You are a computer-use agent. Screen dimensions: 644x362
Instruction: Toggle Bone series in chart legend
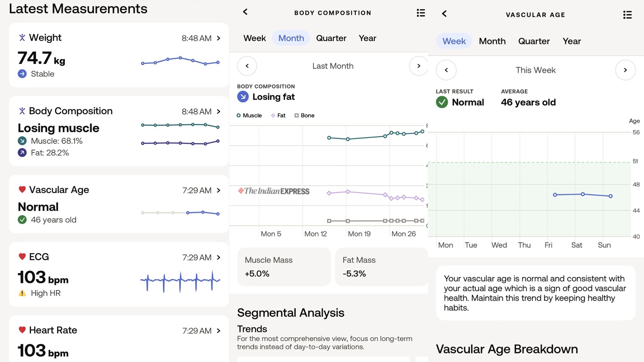click(304, 115)
